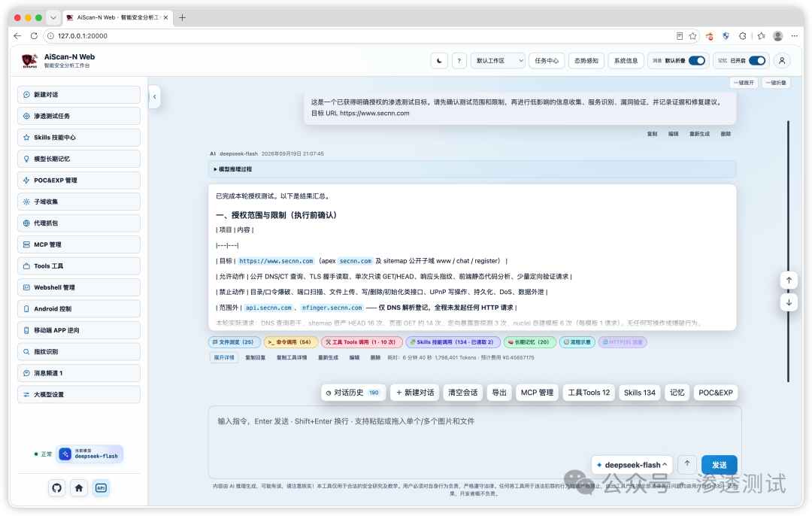Click the deepseek-flash current model badge
Screen dimensions: 812x516
click(x=90, y=454)
